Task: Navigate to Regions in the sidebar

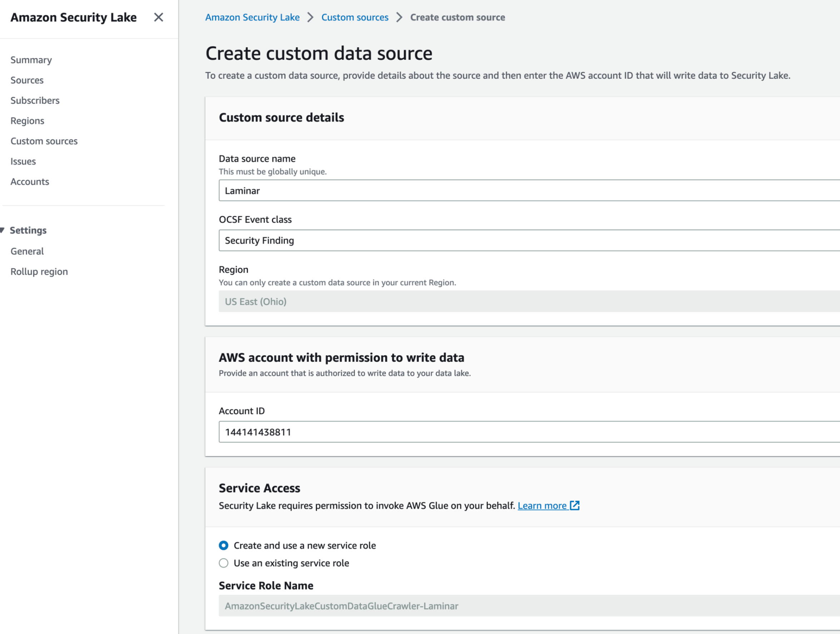Action: pos(27,121)
